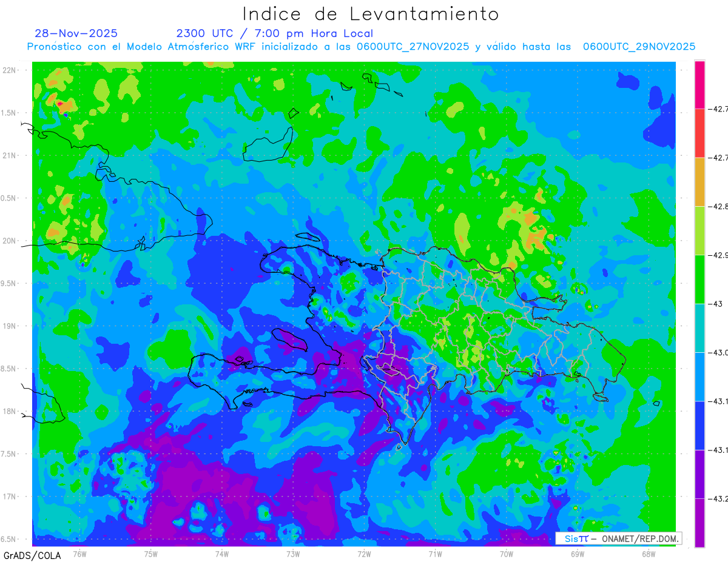Click the magenta-pink swatch topping the color bar
This screenshot has height=562, width=728.
pos(699,85)
